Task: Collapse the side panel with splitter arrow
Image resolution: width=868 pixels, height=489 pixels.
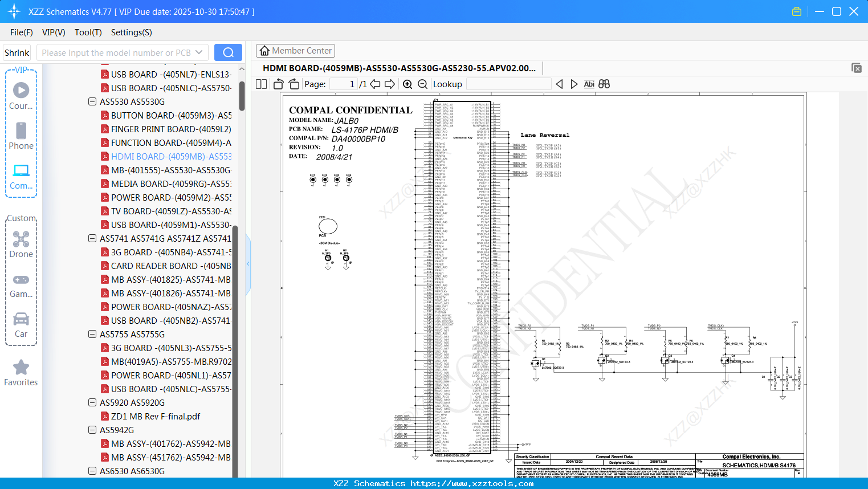Action: pyautogui.click(x=248, y=264)
